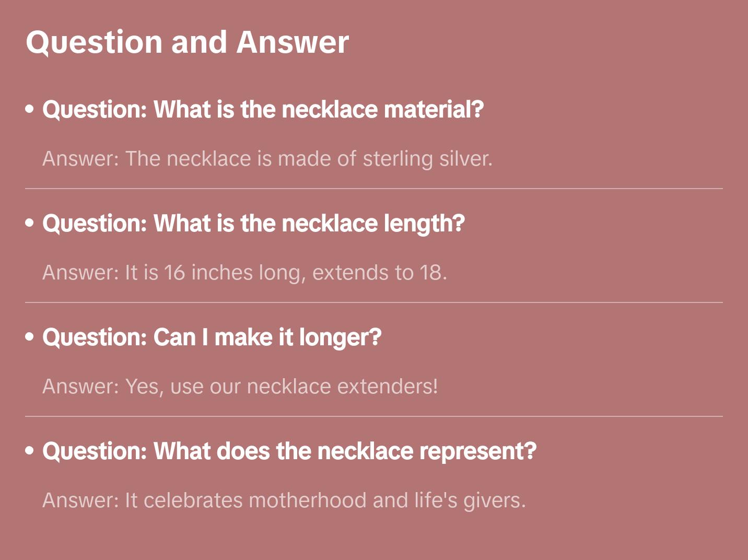Toggle the 'Can I make it longer?' question
The image size is (748, 560).
[212, 337]
